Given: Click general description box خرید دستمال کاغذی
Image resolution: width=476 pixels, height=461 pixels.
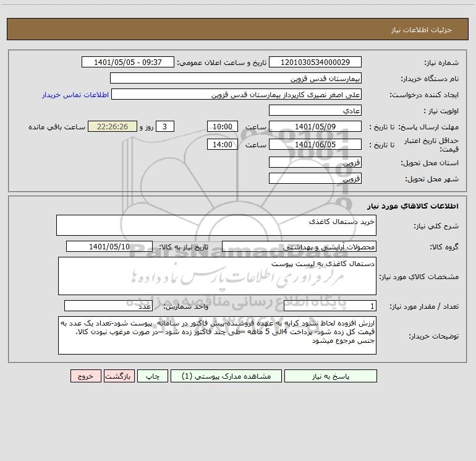Looking at the screenshot, I should tap(216, 225).
